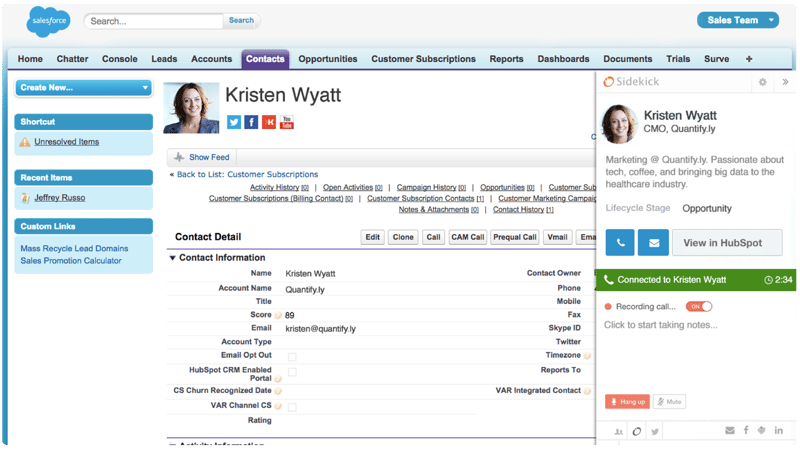The image size is (800, 451).
Task: Open the Accounts tab
Action: tap(211, 59)
